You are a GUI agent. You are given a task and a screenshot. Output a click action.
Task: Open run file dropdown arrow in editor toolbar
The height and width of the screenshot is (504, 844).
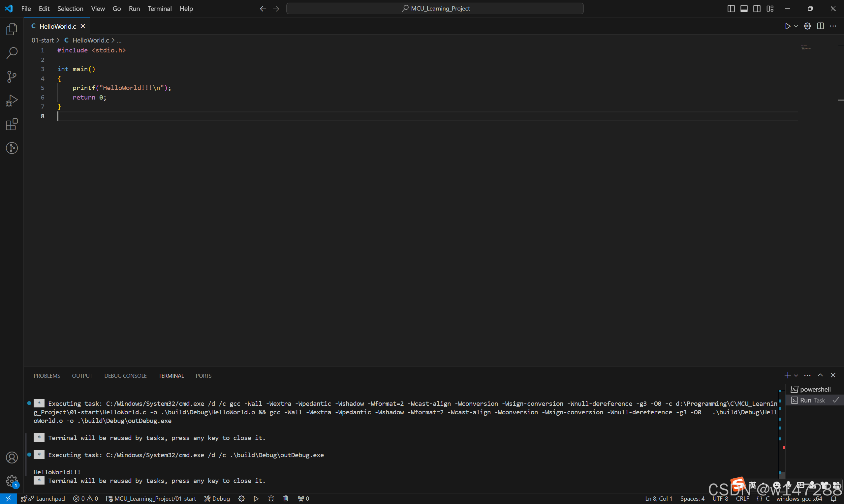796,26
